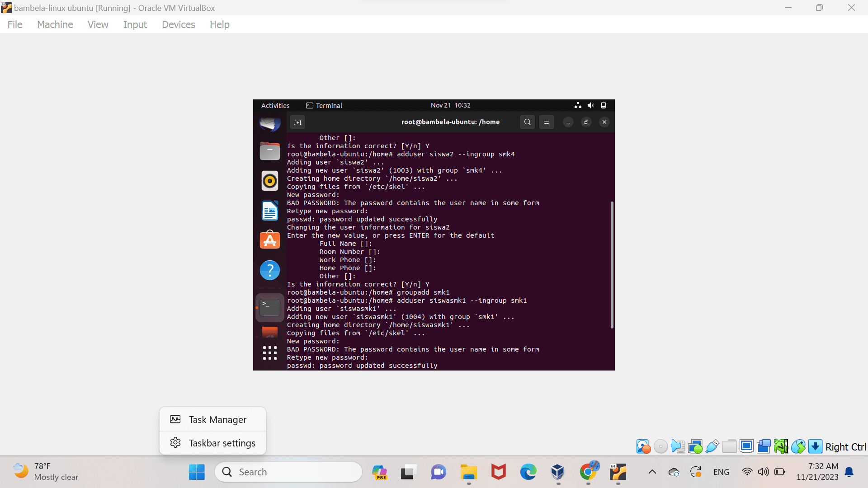Open LibreOffice Writer in the dock

pyautogui.click(x=270, y=211)
